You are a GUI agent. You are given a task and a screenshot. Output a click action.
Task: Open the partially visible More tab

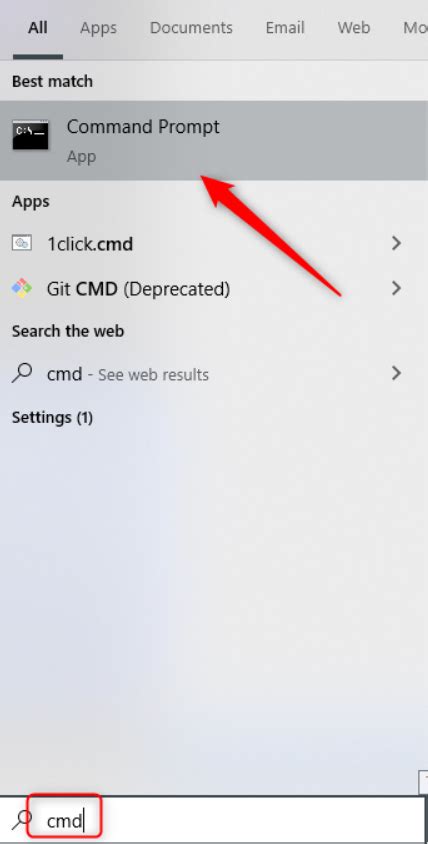point(415,28)
